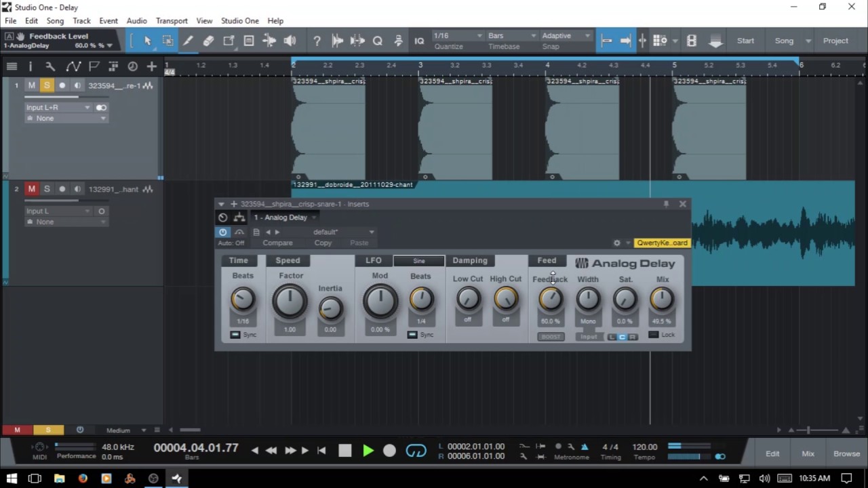Click the Q quantize icon
This screenshot has width=868, height=488.
click(378, 41)
